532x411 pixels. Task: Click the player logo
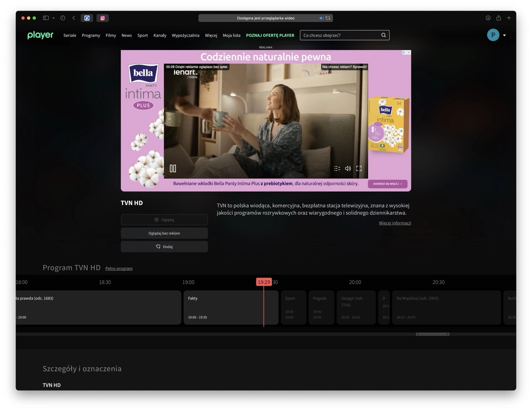40,35
